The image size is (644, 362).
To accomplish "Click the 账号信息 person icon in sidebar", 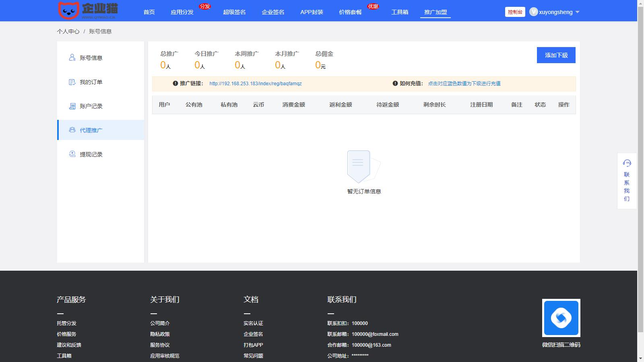I will click(x=72, y=58).
